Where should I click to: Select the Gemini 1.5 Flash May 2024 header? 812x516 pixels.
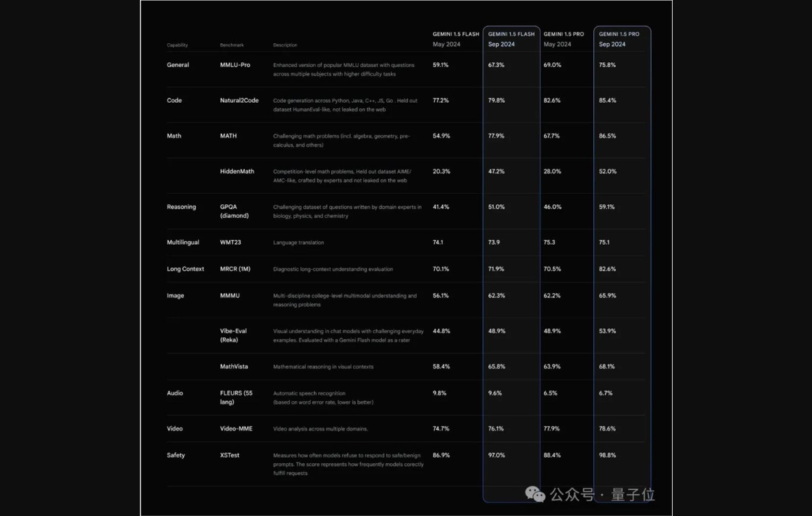(455, 39)
